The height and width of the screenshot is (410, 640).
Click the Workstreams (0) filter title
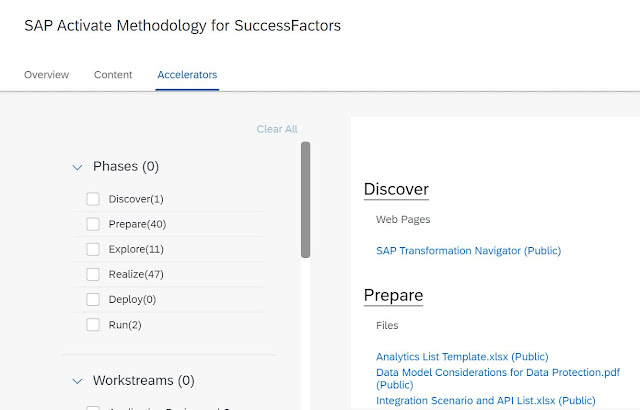pyautogui.click(x=143, y=381)
